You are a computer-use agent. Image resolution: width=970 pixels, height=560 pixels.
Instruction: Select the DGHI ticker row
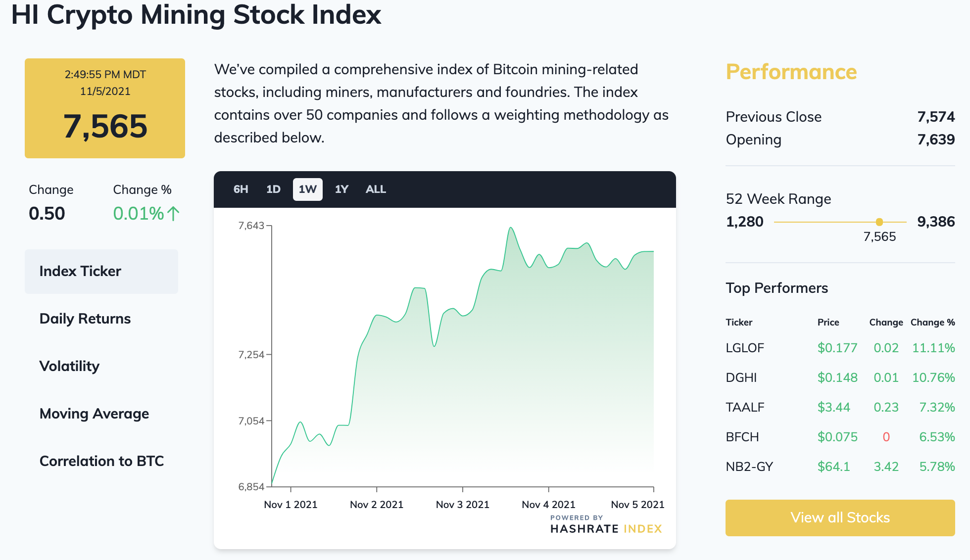tap(840, 377)
